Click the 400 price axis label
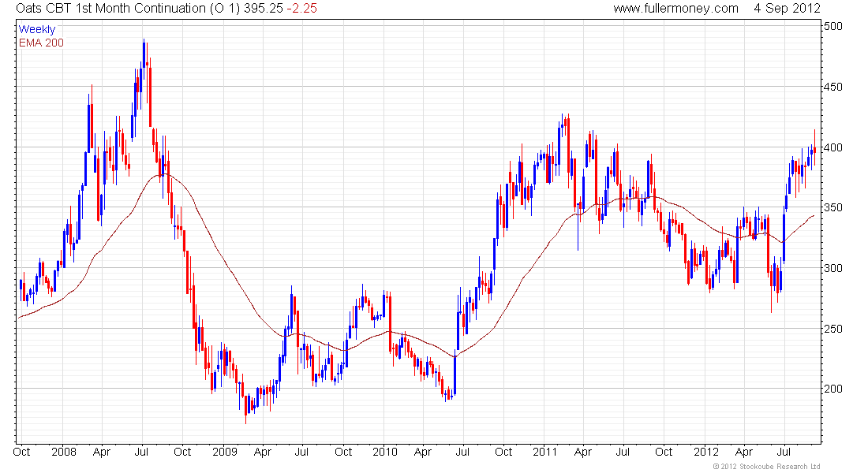 [x=833, y=147]
